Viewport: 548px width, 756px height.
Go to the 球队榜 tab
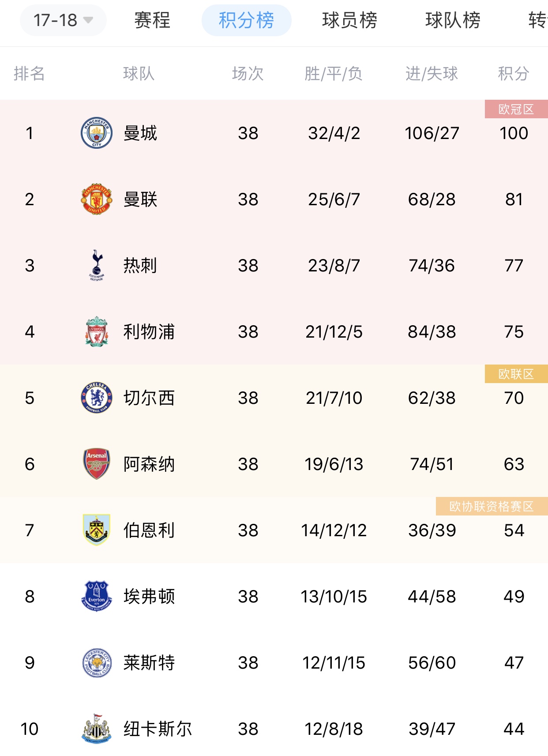click(453, 20)
